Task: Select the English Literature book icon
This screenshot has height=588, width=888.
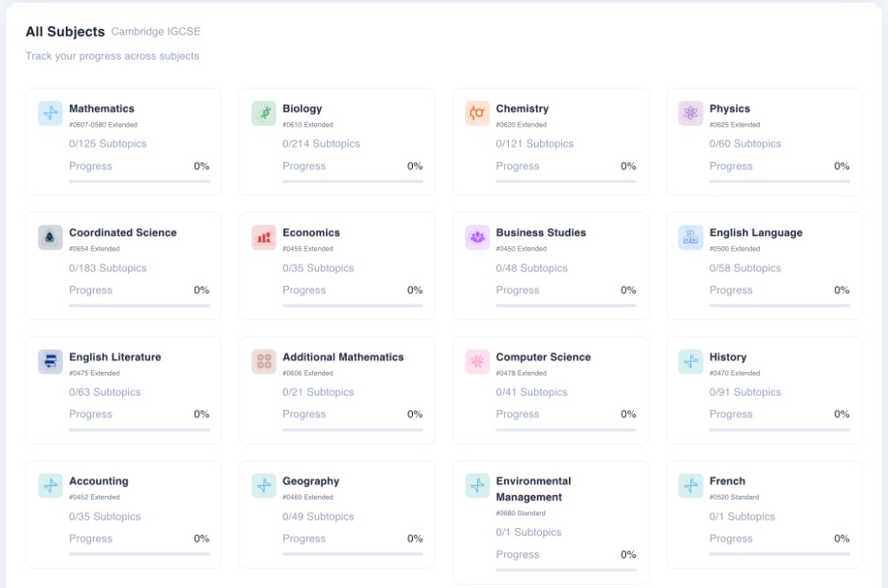Action: tap(49, 362)
